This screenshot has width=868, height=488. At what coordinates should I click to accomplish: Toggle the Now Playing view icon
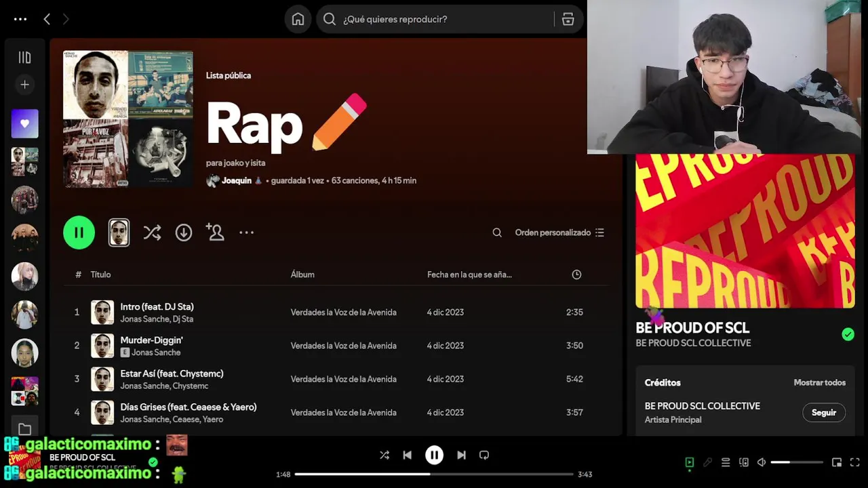click(689, 462)
